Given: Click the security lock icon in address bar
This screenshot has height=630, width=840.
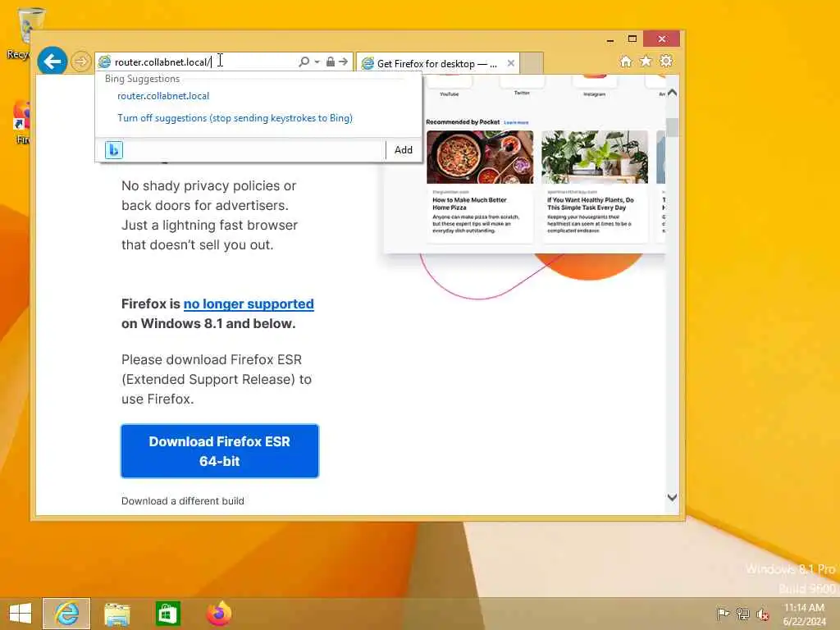Looking at the screenshot, I should point(331,62).
